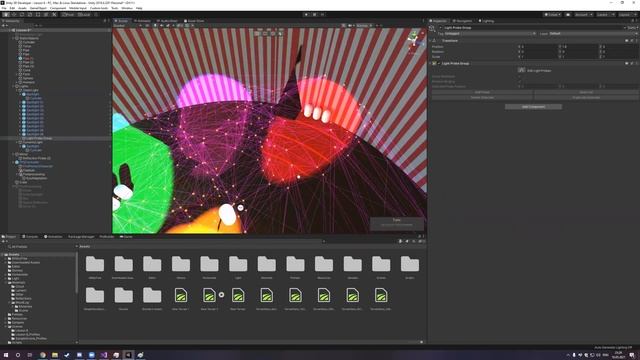Open the Light Probe Group component options menu

coord(636,63)
